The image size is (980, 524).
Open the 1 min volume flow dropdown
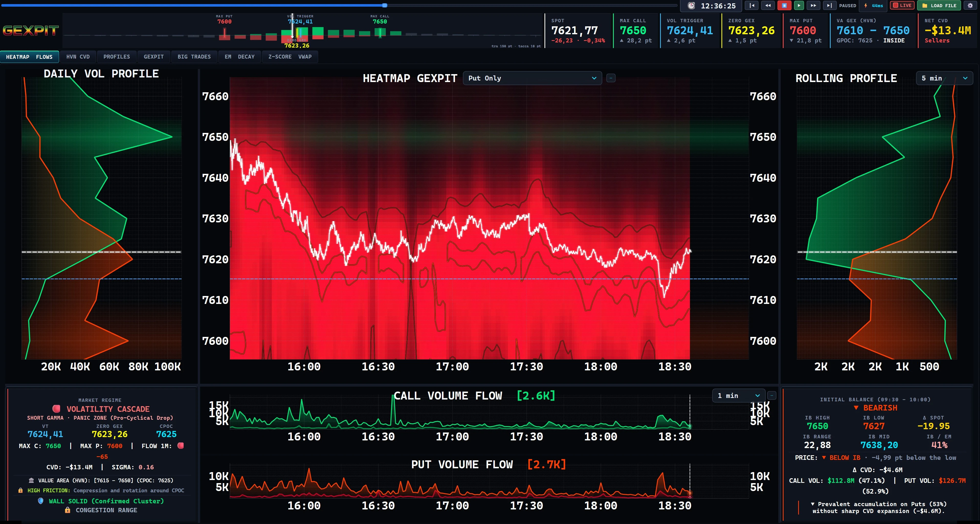738,395
